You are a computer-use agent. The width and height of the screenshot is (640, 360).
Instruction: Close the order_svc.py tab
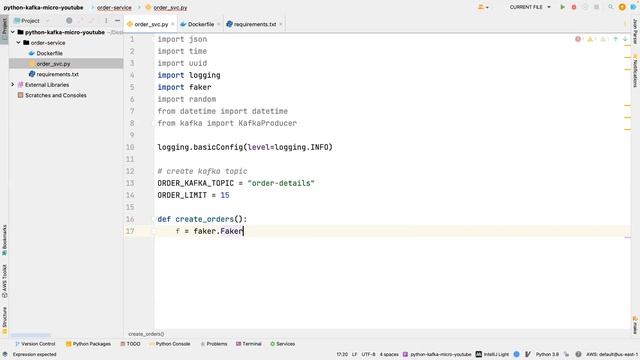pyautogui.click(x=173, y=24)
